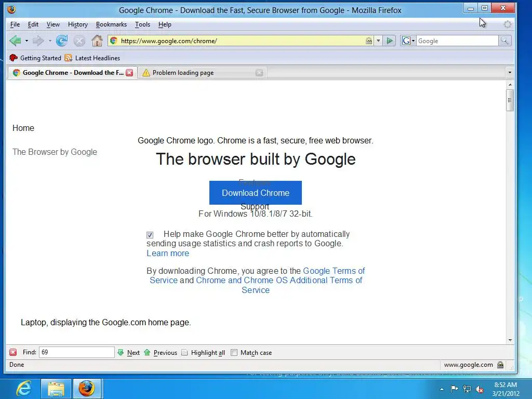Viewport: 532px width, 399px height.
Task: Find Next match arrow
Action: (x=129, y=353)
